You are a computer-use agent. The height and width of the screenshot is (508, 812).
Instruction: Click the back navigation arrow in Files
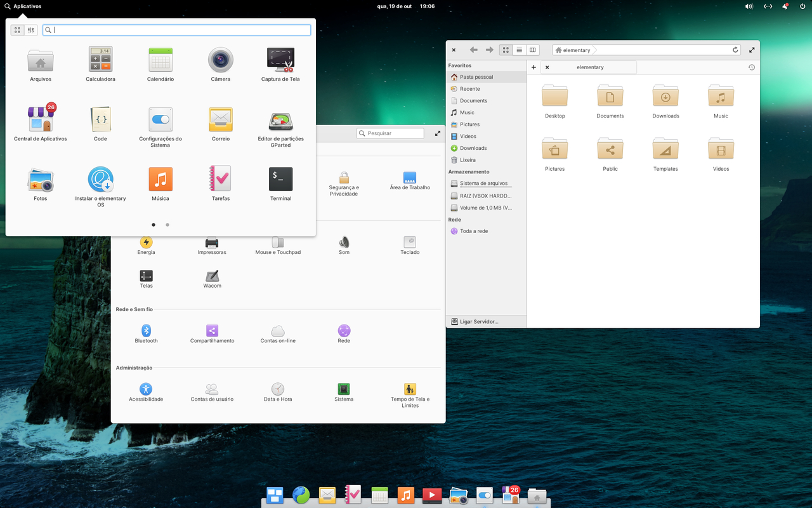[x=473, y=50]
